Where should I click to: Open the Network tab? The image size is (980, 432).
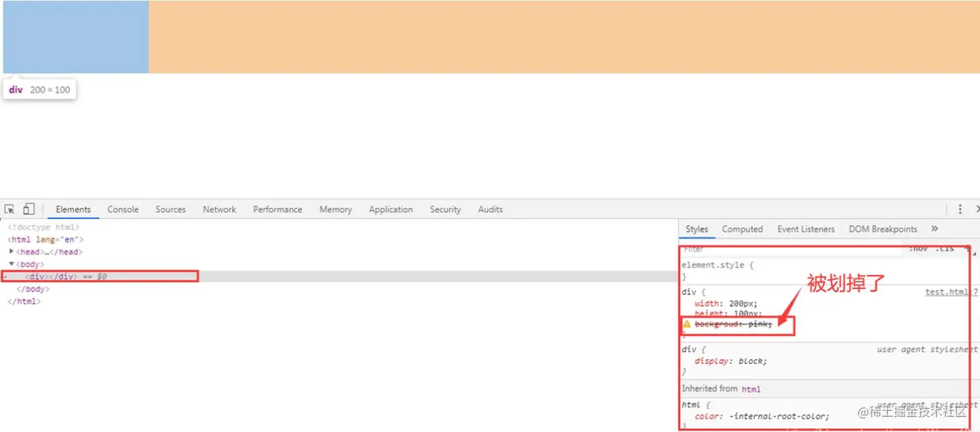(x=220, y=210)
